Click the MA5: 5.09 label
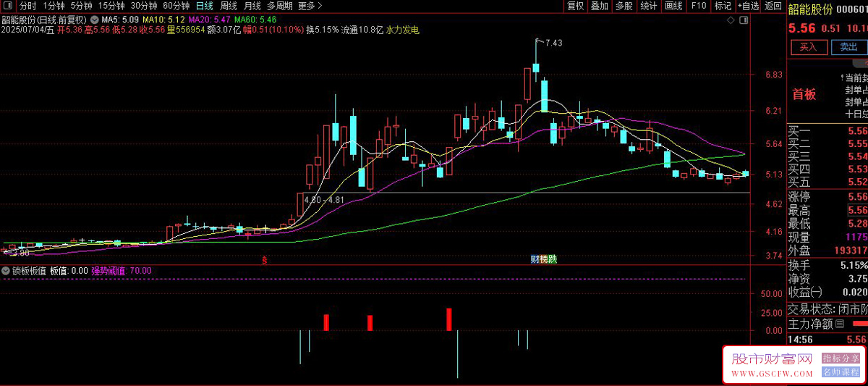The image size is (868, 386). pyautogui.click(x=121, y=19)
